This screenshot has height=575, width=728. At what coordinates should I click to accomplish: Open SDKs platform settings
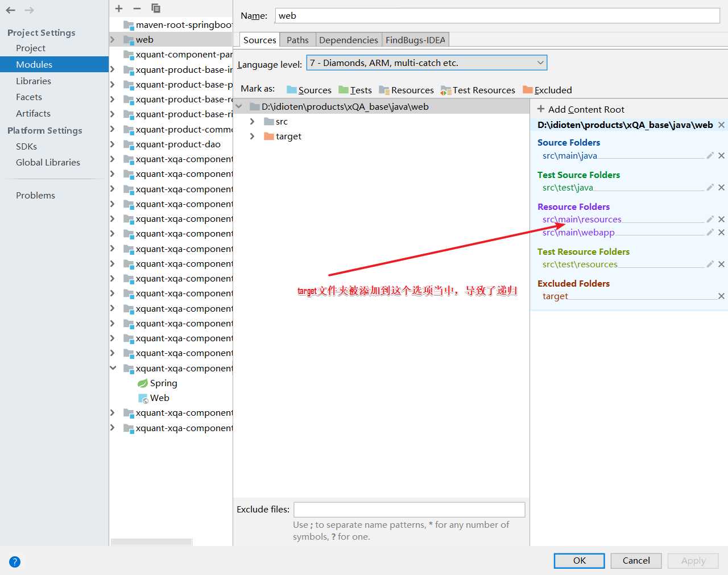click(x=26, y=146)
